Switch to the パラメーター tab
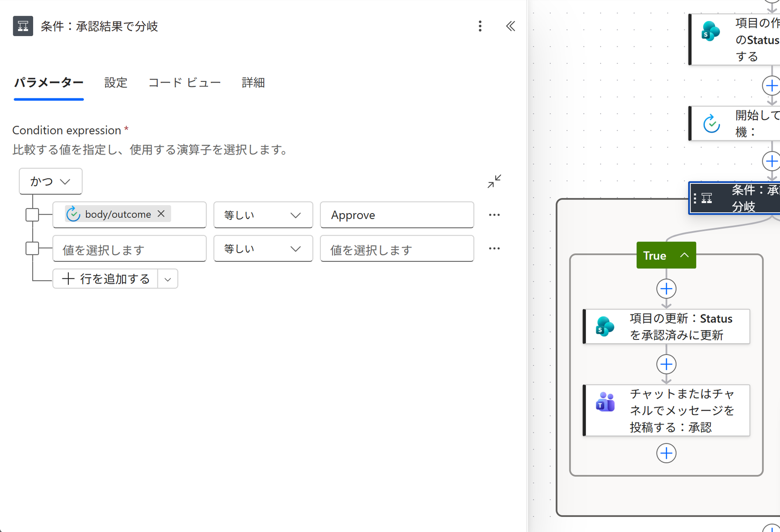This screenshot has width=780, height=532. pyautogui.click(x=49, y=82)
